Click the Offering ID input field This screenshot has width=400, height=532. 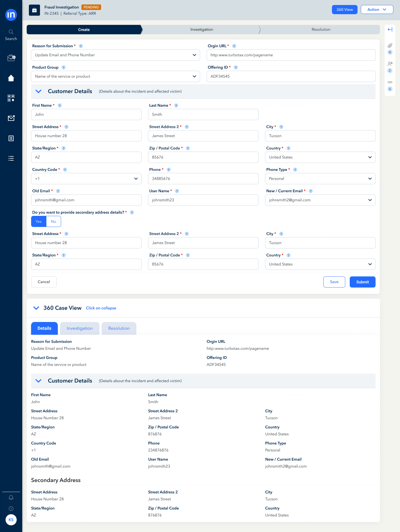(x=291, y=76)
